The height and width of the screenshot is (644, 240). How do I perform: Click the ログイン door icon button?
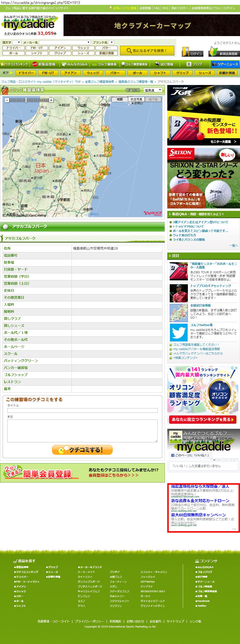tap(192, 52)
